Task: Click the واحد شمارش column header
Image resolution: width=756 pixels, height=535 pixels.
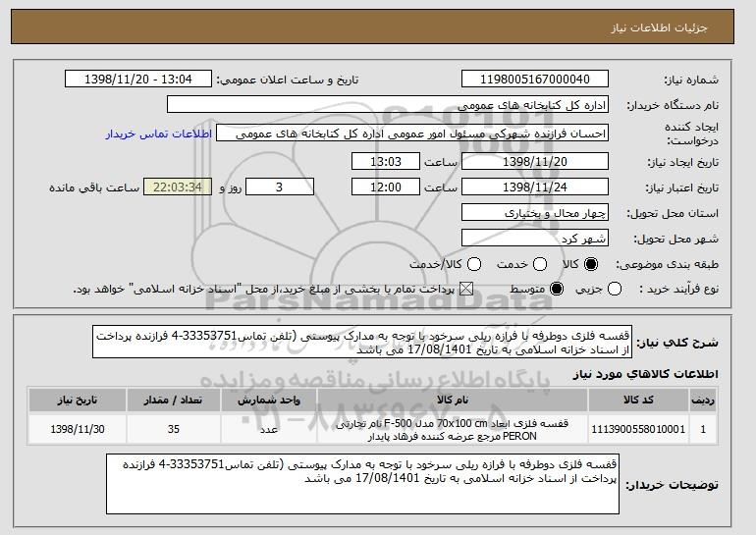Action: (269, 400)
